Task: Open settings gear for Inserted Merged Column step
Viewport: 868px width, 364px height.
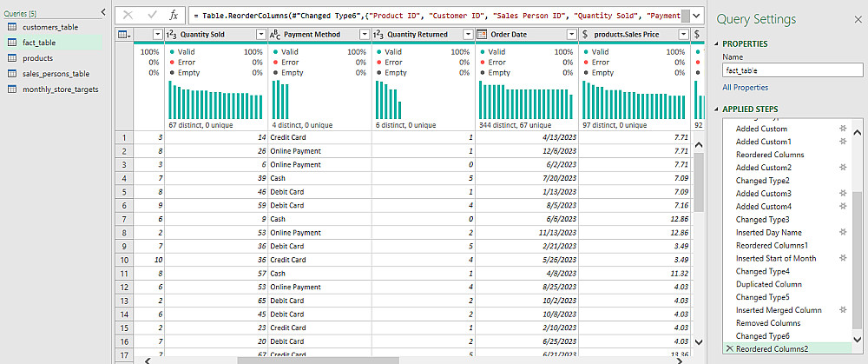Action: pyautogui.click(x=842, y=310)
